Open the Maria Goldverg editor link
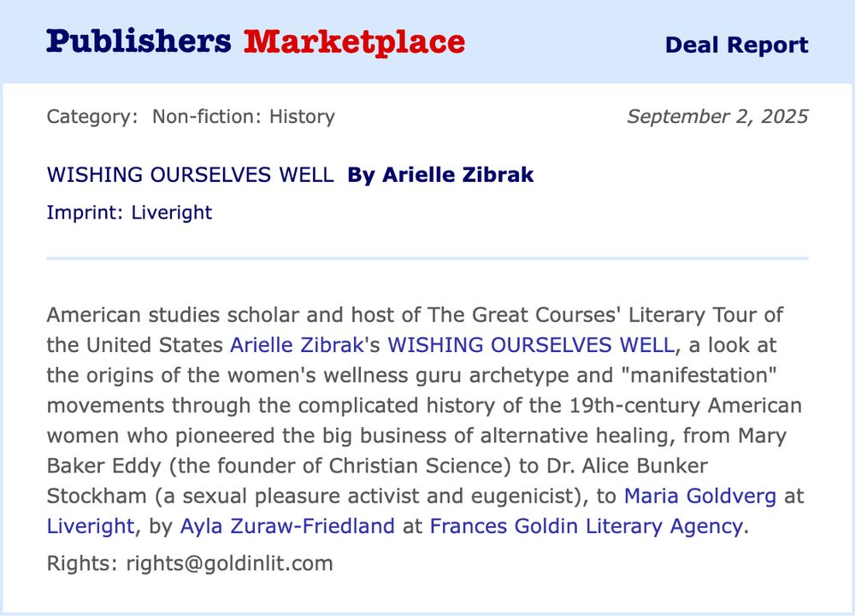Viewport: 855px width, 616px height. pyautogui.click(x=699, y=496)
